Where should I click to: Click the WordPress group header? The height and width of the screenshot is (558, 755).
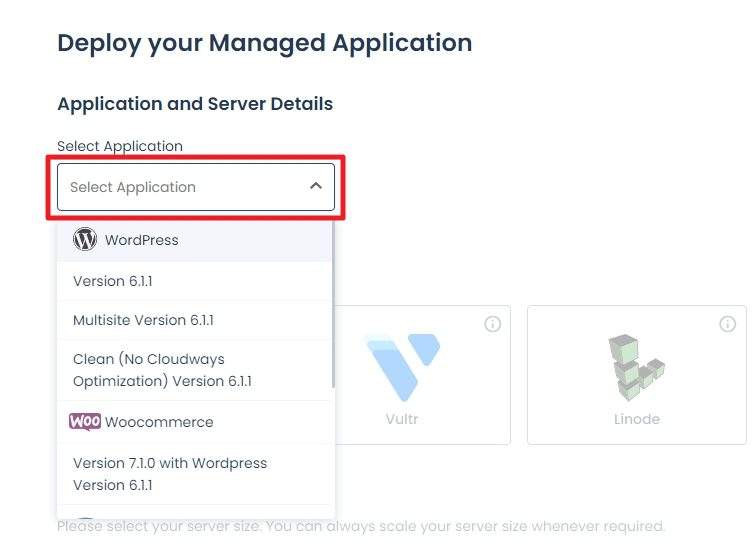(195, 240)
